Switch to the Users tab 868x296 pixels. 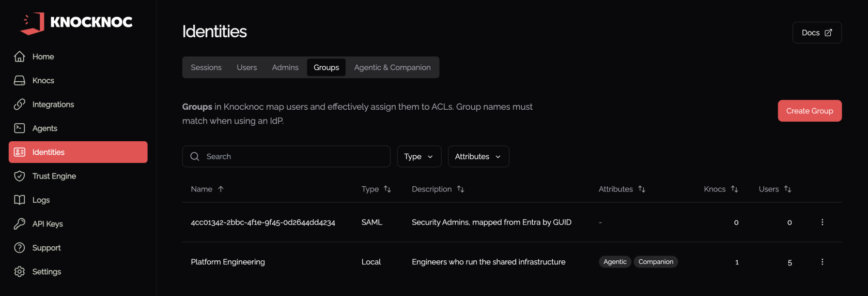click(246, 67)
